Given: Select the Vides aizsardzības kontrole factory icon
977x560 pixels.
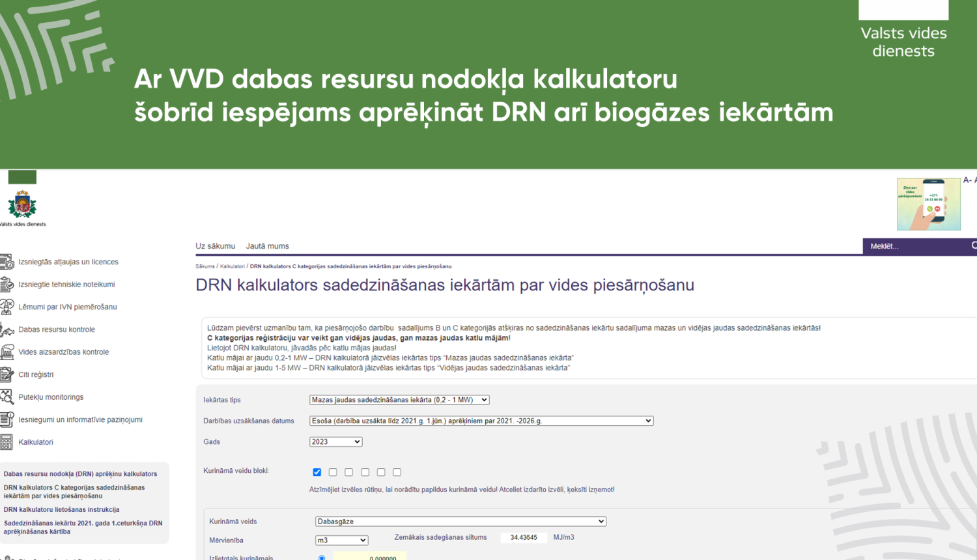Looking at the screenshot, I should click(x=8, y=352).
